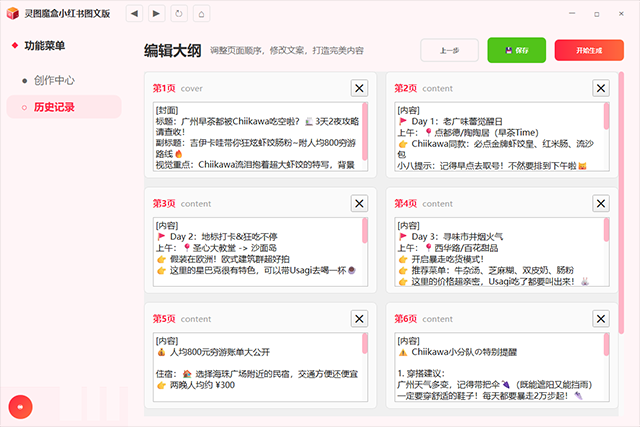
Task: Click the scrollbar inside 第4页 text box
Action: point(607,229)
